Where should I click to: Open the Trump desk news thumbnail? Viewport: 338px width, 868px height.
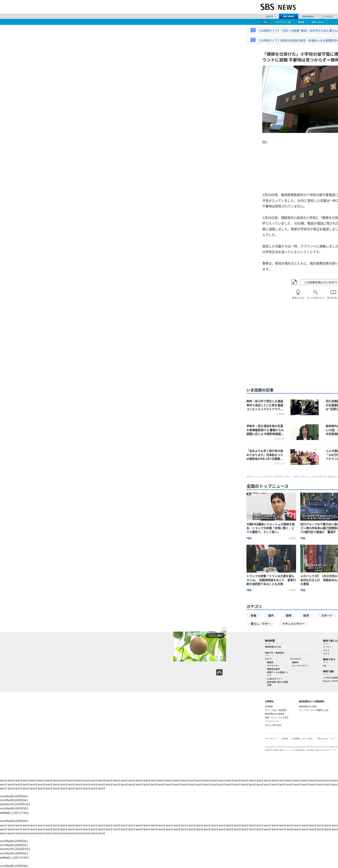(271, 558)
